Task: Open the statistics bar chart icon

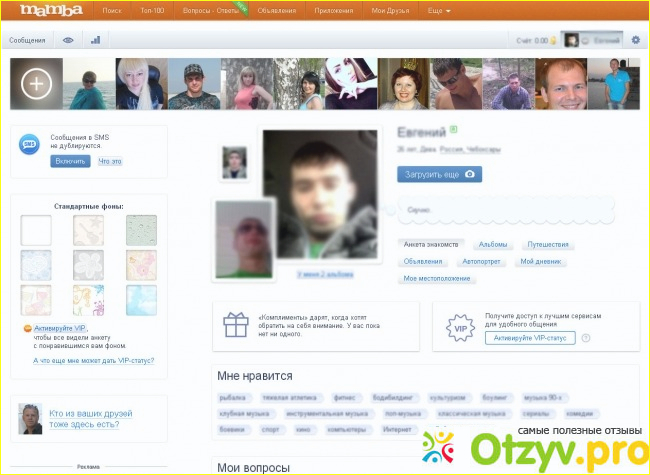Action: click(96, 41)
